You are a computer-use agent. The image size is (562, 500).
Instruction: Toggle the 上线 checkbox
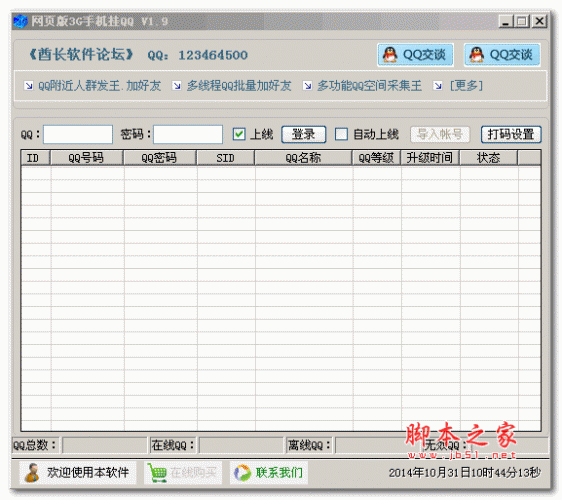point(239,134)
